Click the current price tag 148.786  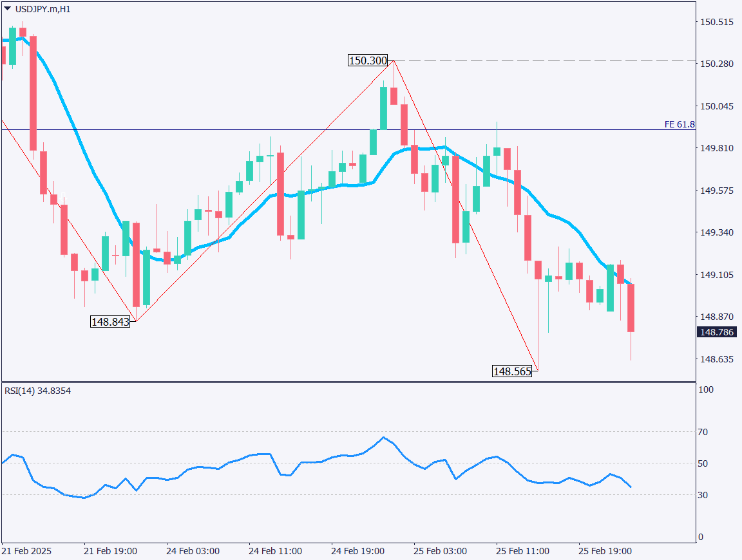pyautogui.click(x=716, y=332)
